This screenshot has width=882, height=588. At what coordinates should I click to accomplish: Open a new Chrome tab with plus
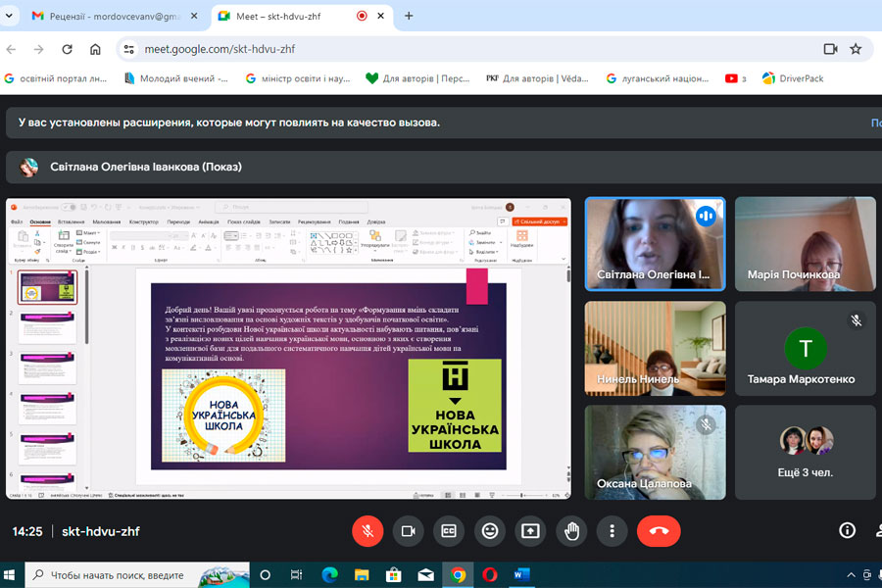409,16
